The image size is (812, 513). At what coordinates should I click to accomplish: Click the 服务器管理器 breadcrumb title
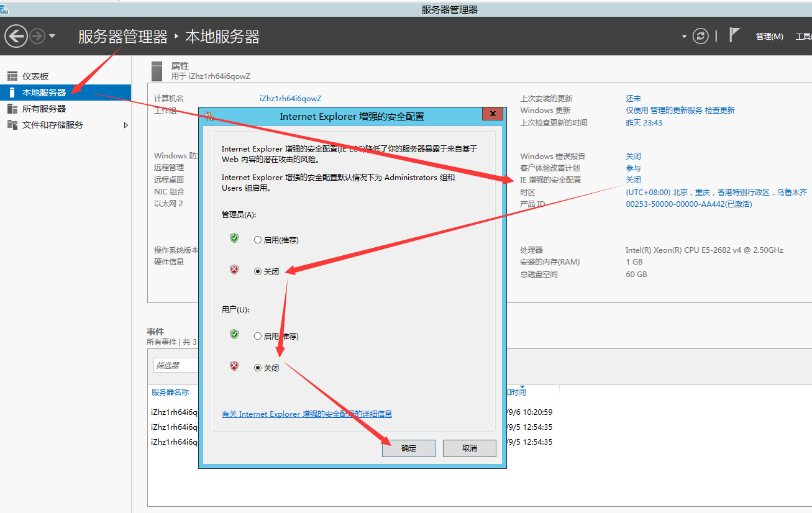(x=123, y=37)
